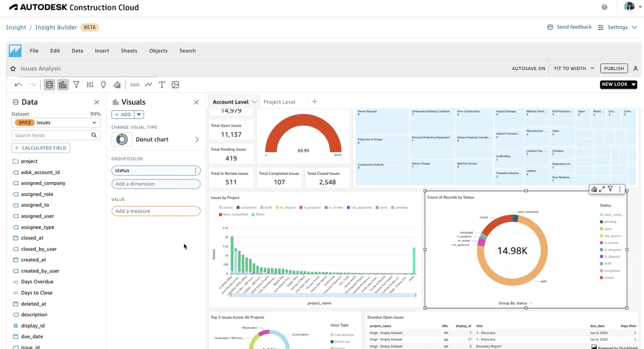Add a text box icon

click(x=162, y=85)
